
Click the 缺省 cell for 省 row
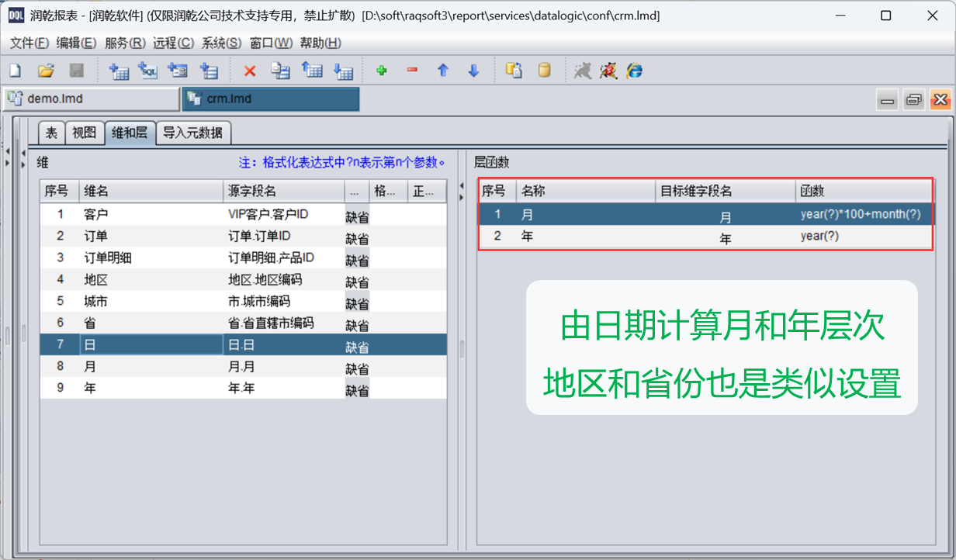coord(357,324)
